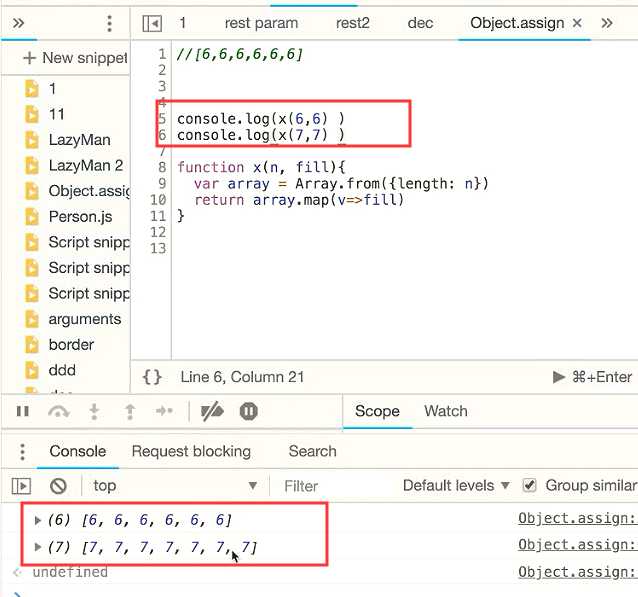Open top context dropdown

coord(175,485)
